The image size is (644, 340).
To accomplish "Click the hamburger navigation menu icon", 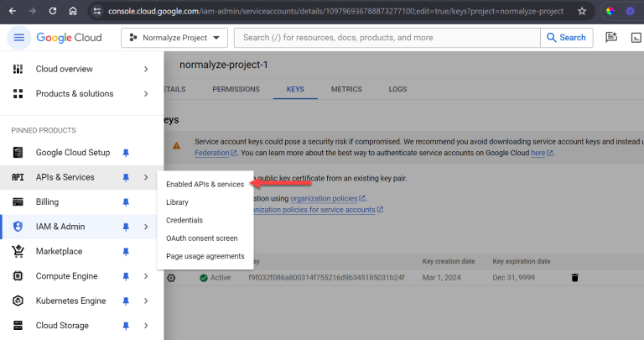I will [x=19, y=38].
